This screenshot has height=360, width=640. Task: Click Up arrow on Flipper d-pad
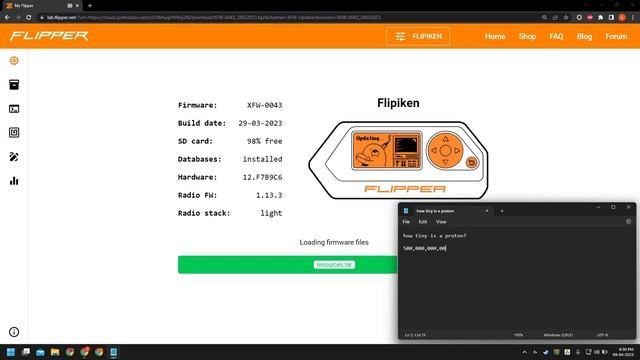[445, 139]
